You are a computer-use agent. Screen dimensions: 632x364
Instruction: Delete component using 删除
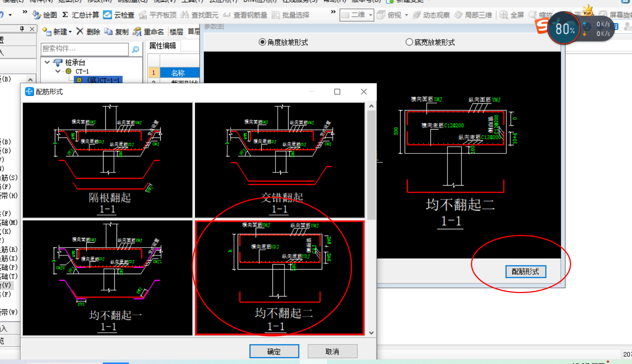pyautogui.click(x=88, y=32)
